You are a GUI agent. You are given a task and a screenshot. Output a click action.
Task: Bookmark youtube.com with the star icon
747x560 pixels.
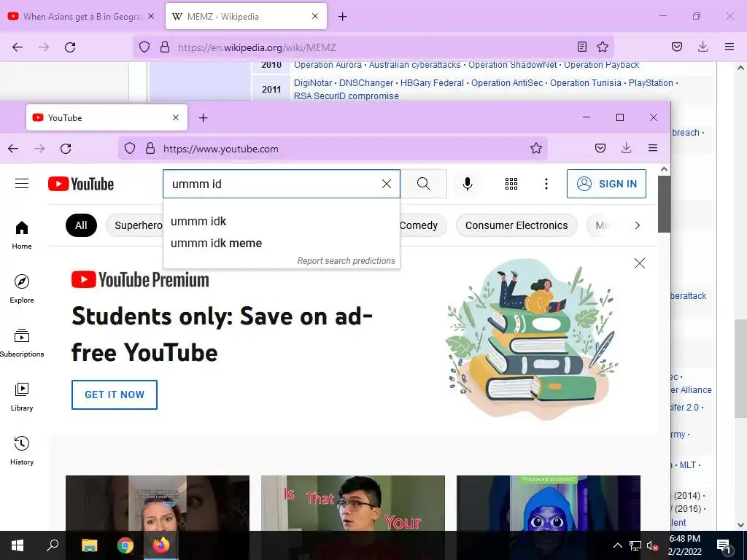536,149
